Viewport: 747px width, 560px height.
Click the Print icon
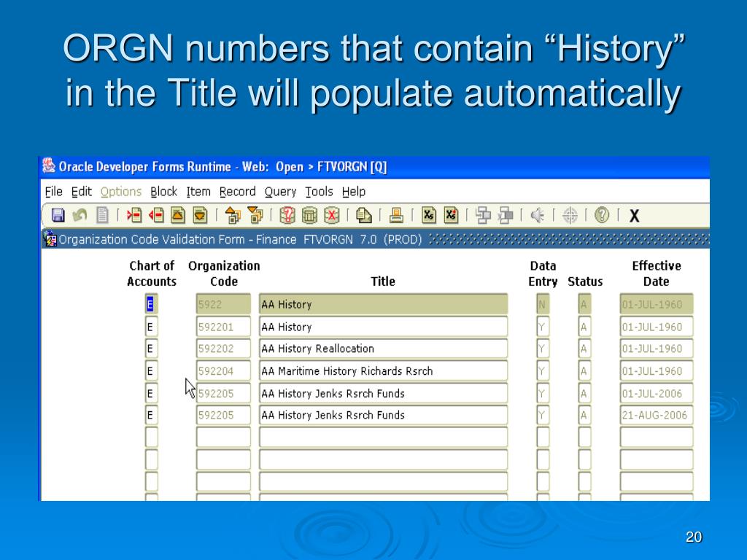[396, 215]
